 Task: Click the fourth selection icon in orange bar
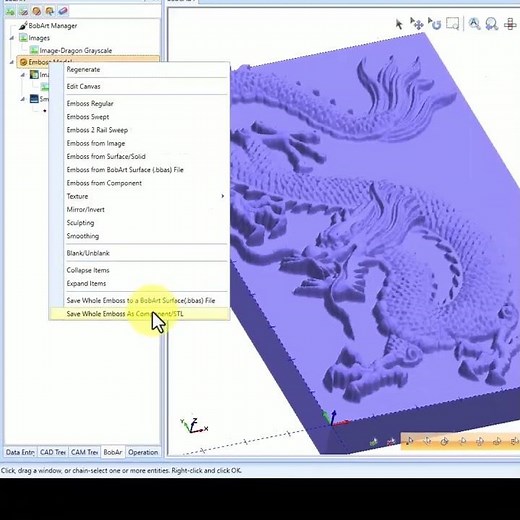pos(462,441)
